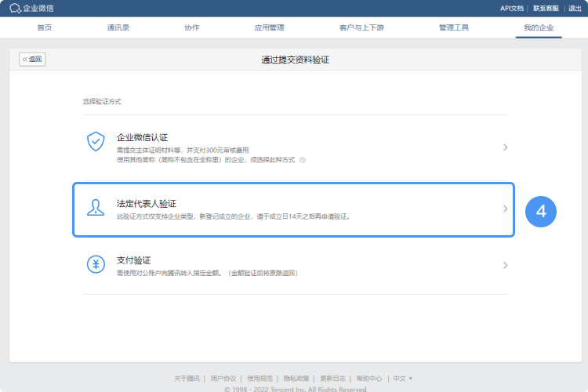The width and height of the screenshot is (588, 392).
Task: Open the 帮助中心 footer link
Action: click(369, 378)
